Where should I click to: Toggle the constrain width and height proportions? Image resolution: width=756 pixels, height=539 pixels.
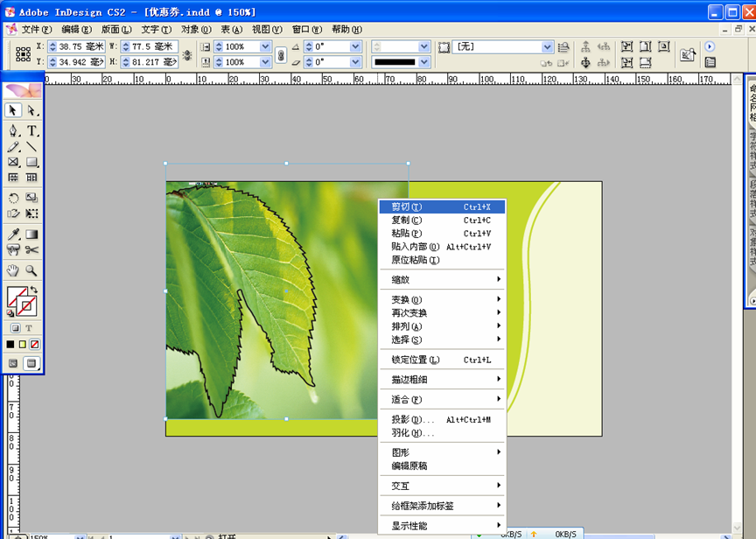tap(186, 54)
